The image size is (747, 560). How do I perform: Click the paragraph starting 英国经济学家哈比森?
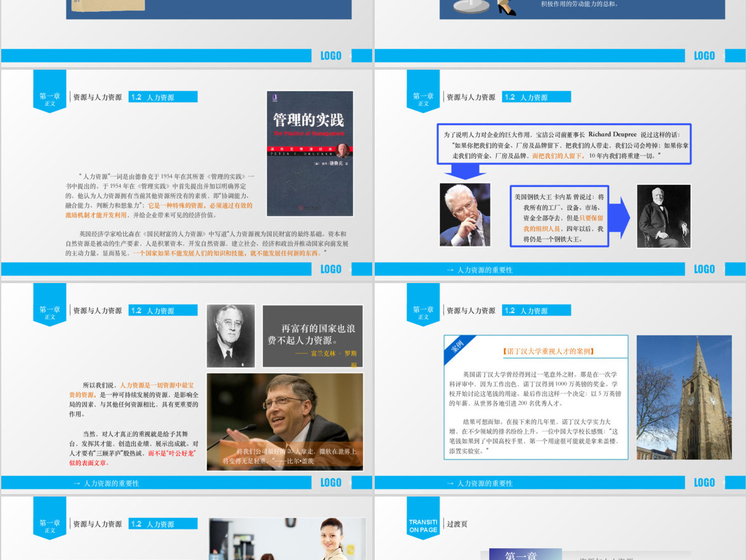click(207, 243)
